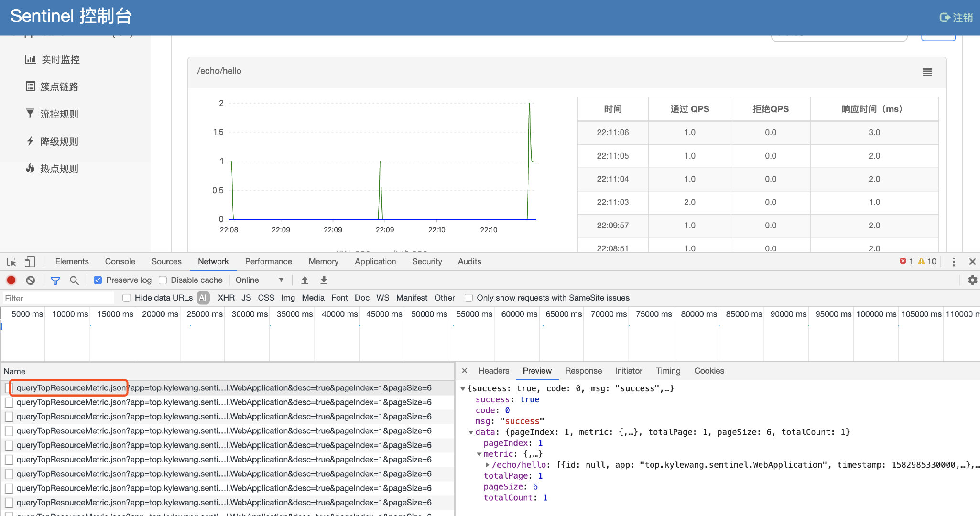
Task: Open the /echo/hello chart hamburger menu
Action: [927, 72]
